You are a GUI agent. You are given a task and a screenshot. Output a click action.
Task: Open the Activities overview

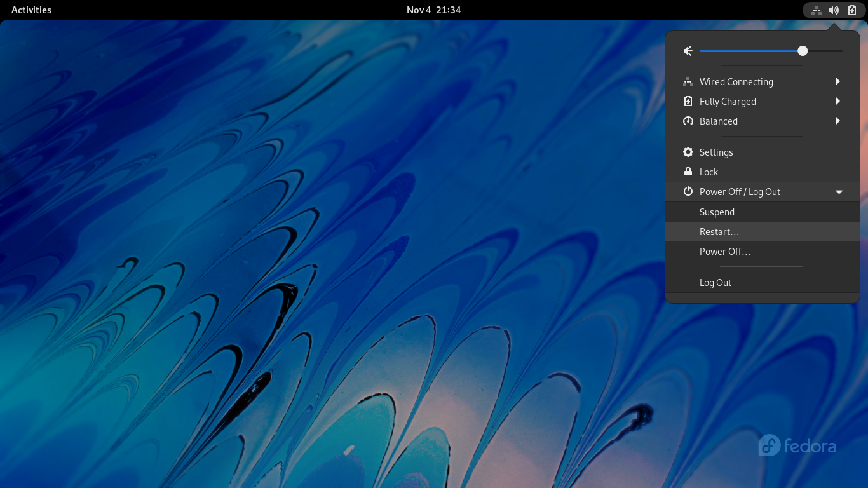pyautogui.click(x=31, y=10)
